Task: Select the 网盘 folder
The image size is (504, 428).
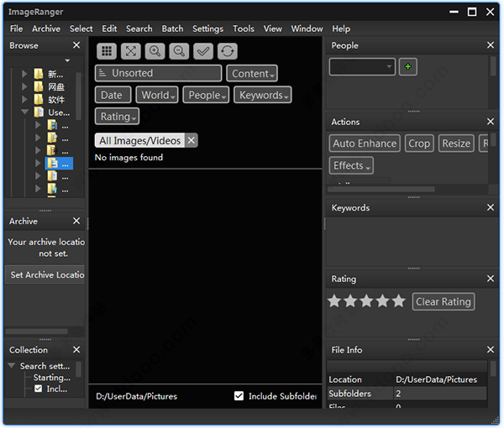Action: click(50, 86)
